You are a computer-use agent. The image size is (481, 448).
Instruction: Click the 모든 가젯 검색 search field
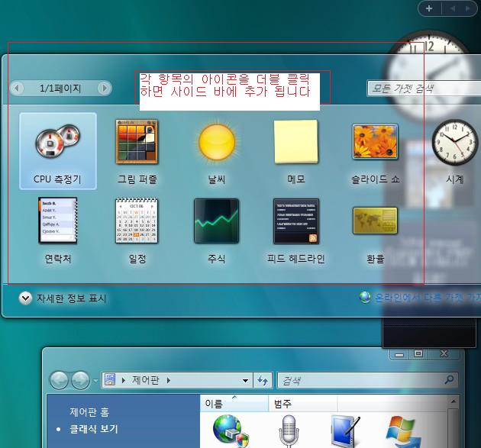424,89
